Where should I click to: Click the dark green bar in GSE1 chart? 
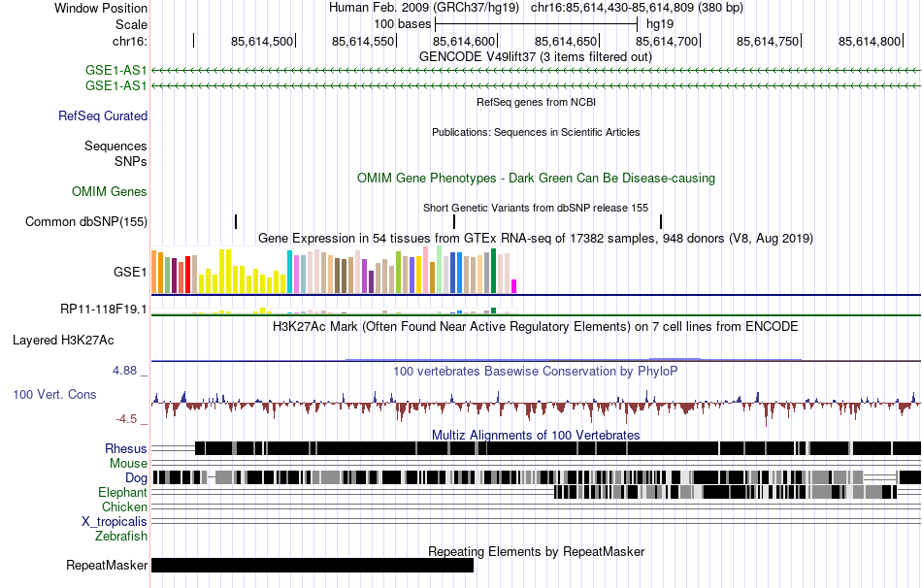(493, 271)
